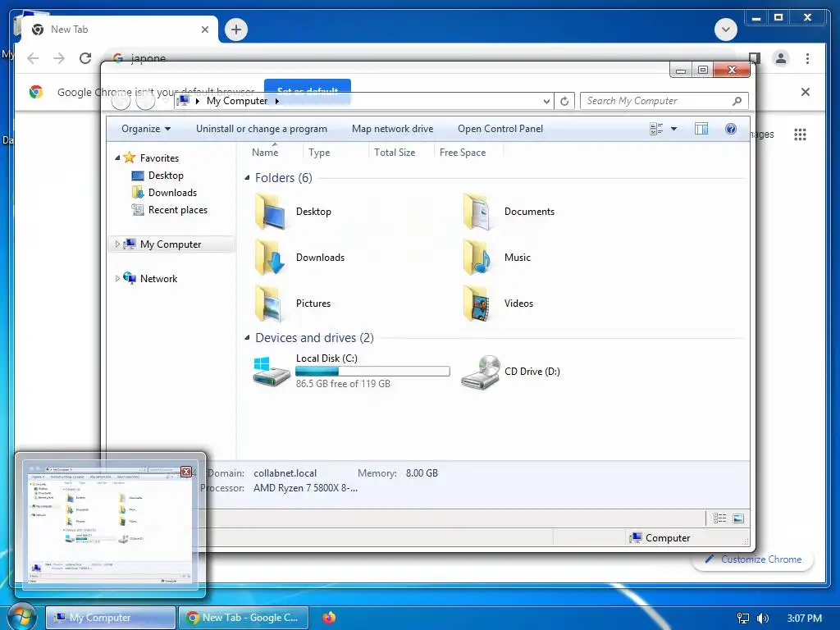The image size is (840, 630).
Task: Click the network icon in system tray
Action: [742, 619]
